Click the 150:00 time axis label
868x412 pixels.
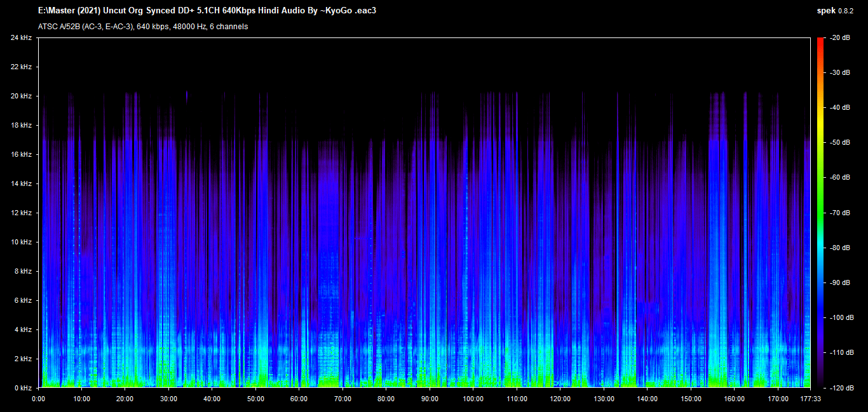(691, 399)
